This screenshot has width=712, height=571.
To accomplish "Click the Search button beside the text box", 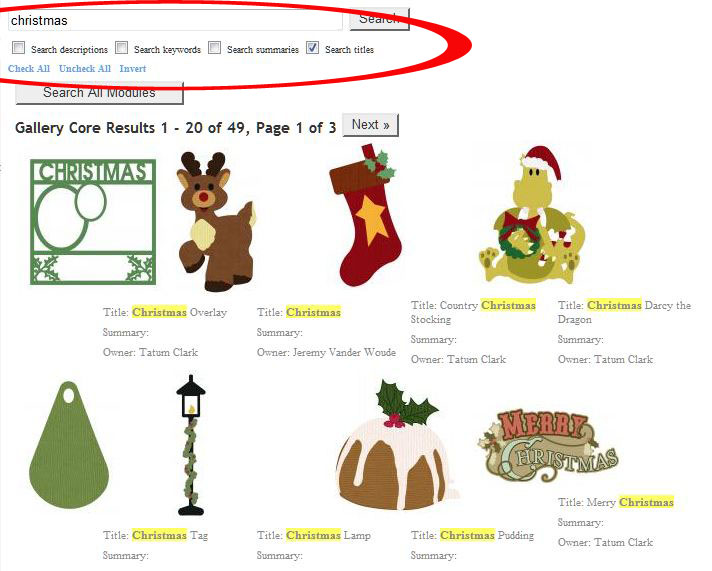I will (379, 19).
